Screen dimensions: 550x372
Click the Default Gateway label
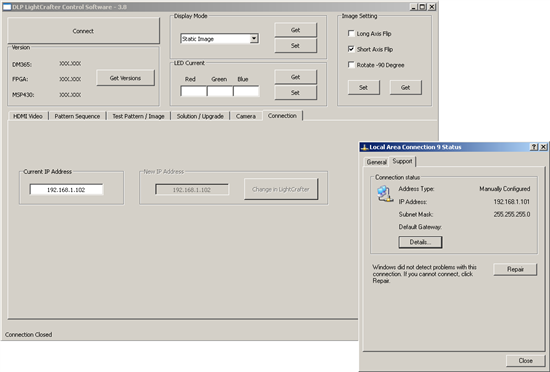tap(420, 227)
